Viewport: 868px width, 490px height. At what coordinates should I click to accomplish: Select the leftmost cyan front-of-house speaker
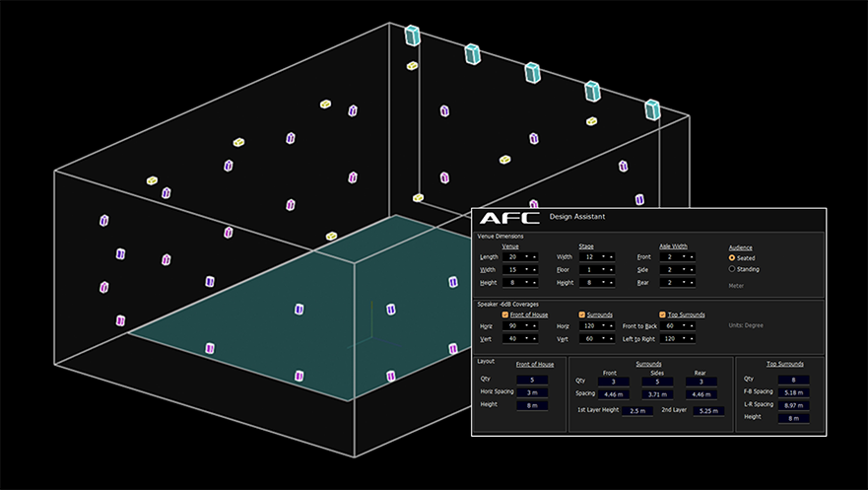(413, 35)
